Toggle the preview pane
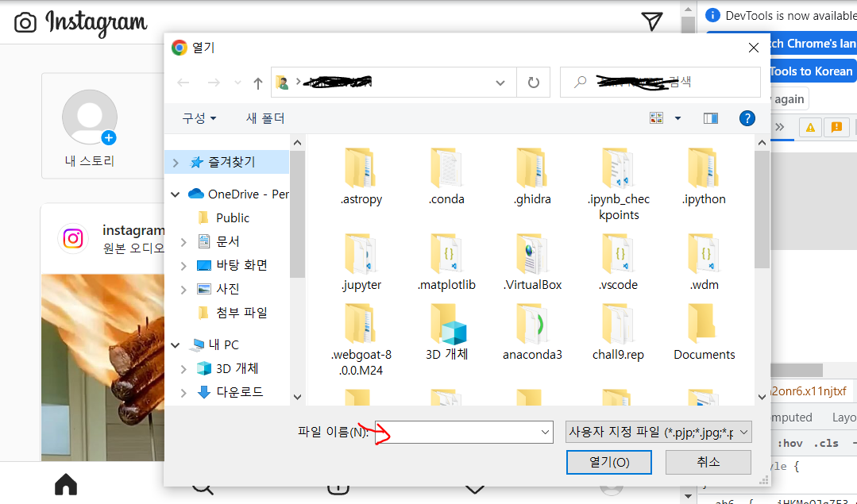This screenshot has width=857, height=504. pos(711,118)
